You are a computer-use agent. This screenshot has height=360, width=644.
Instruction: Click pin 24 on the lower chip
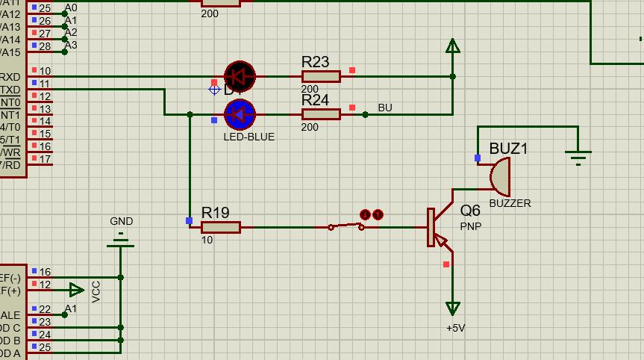pyautogui.click(x=40, y=340)
